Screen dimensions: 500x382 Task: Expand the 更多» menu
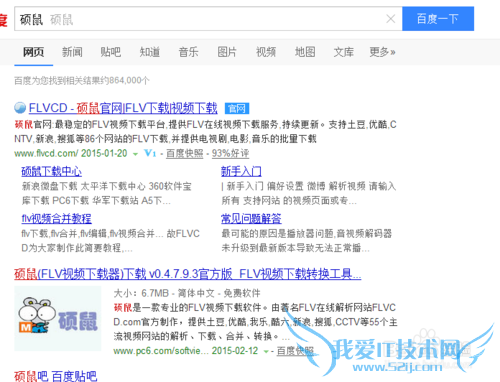[x=382, y=52]
